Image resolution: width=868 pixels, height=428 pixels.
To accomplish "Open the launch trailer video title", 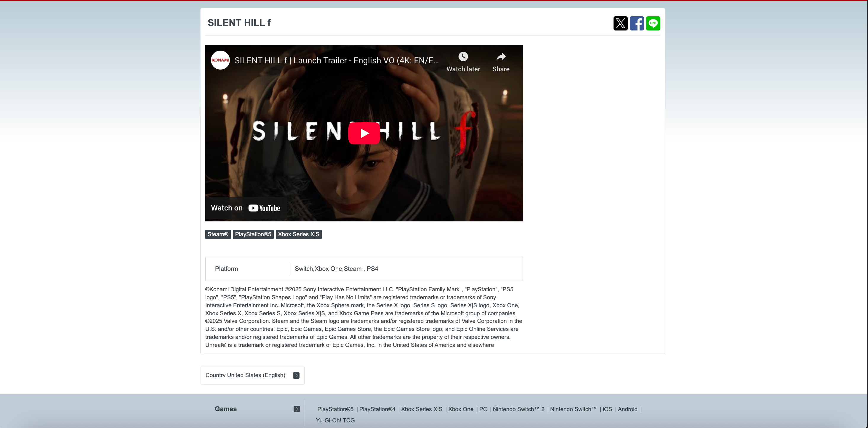I will pyautogui.click(x=337, y=61).
